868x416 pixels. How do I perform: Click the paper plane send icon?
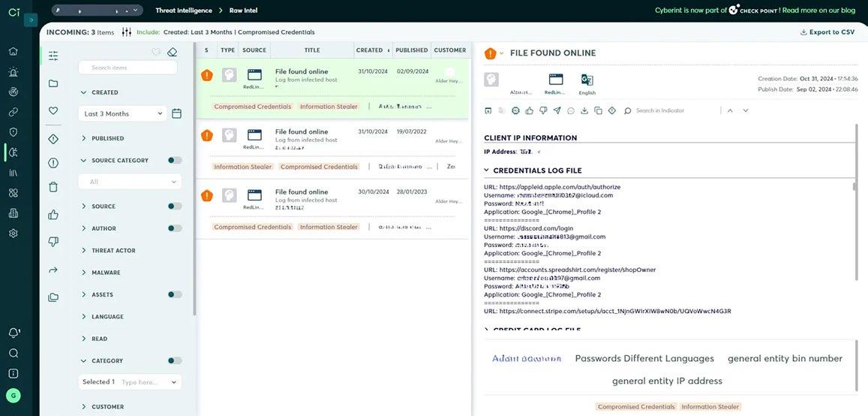[x=557, y=111]
